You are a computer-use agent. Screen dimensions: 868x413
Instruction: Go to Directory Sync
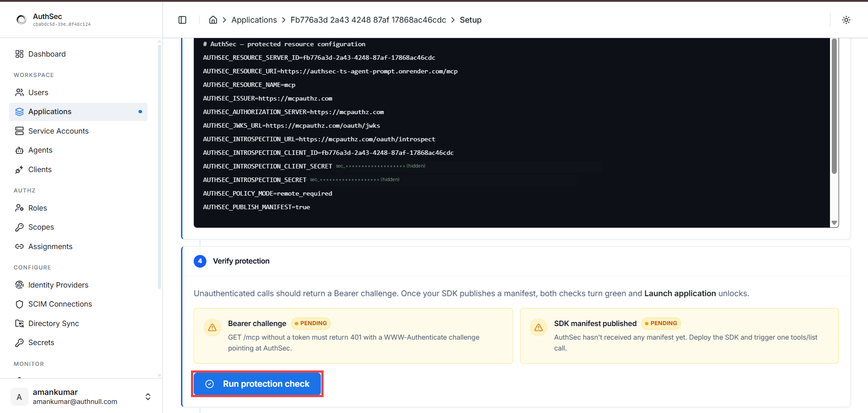tap(78, 323)
